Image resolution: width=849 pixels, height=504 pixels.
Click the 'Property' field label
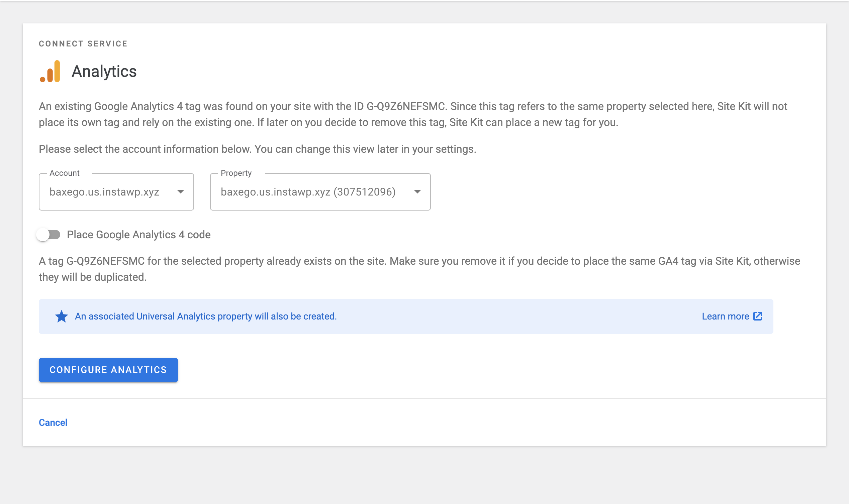(236, 173)
